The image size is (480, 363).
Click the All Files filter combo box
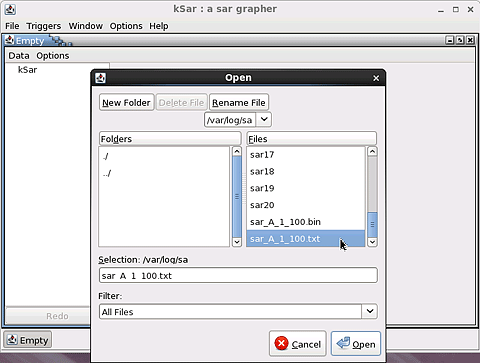pos(238,312)
